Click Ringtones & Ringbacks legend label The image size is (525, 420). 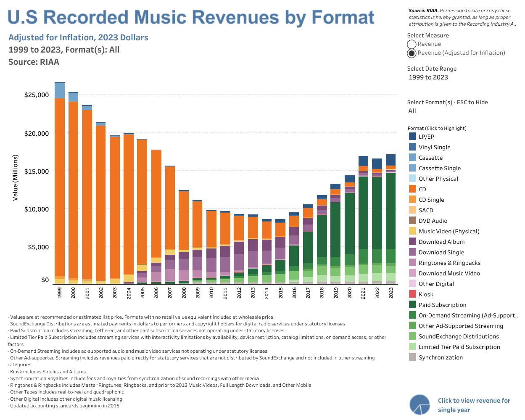(449, 263)
